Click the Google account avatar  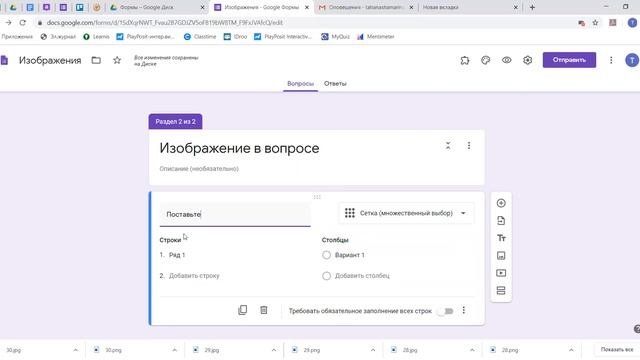pos(632,60)
